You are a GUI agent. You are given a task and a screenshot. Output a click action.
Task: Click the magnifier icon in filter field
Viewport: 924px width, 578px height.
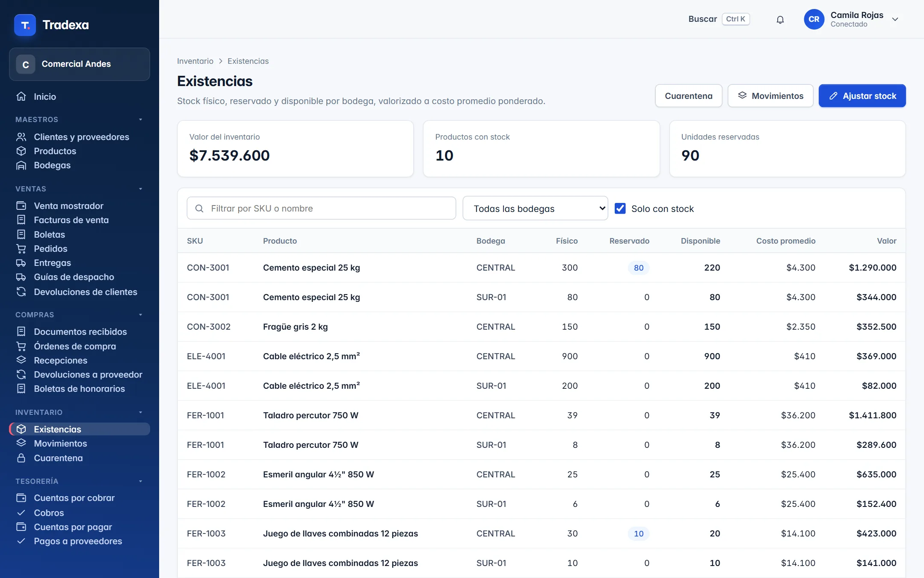point(199,209)
